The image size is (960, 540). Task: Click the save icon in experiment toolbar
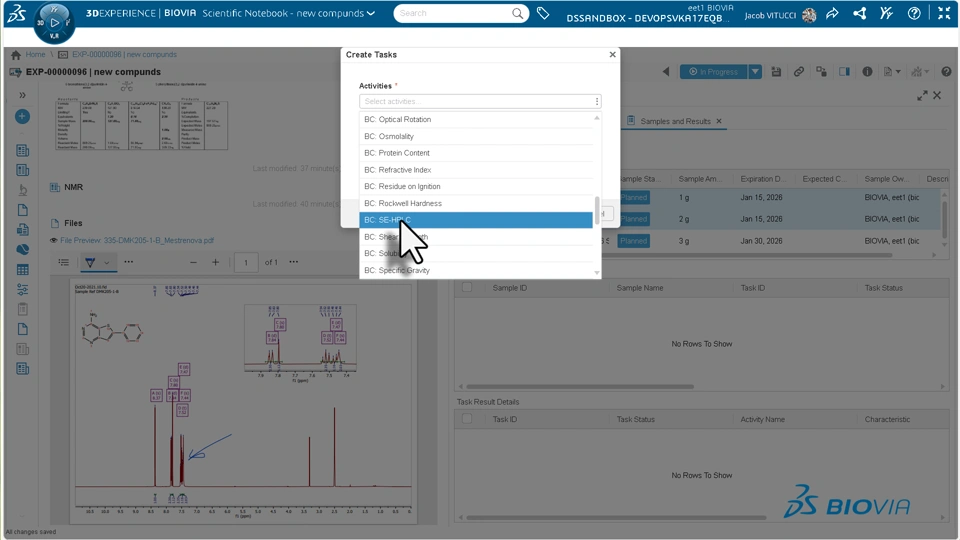[x=776, y=72]
